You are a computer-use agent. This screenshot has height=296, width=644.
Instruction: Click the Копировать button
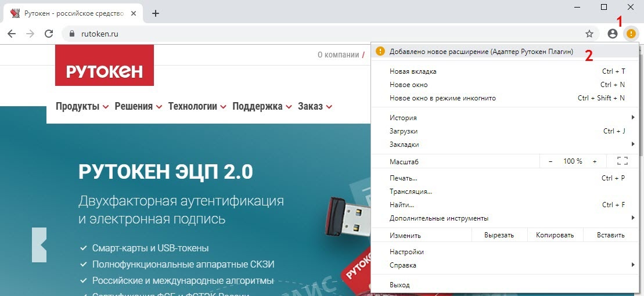(x=555, y=235)
